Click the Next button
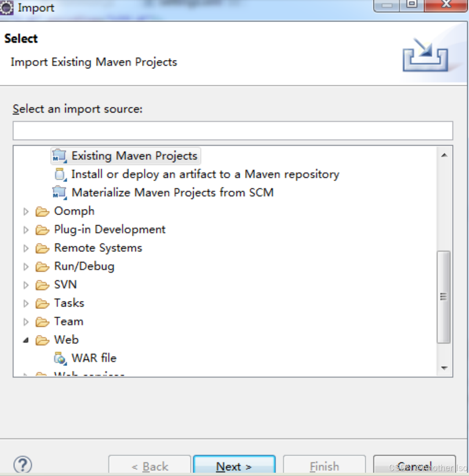 234,465
